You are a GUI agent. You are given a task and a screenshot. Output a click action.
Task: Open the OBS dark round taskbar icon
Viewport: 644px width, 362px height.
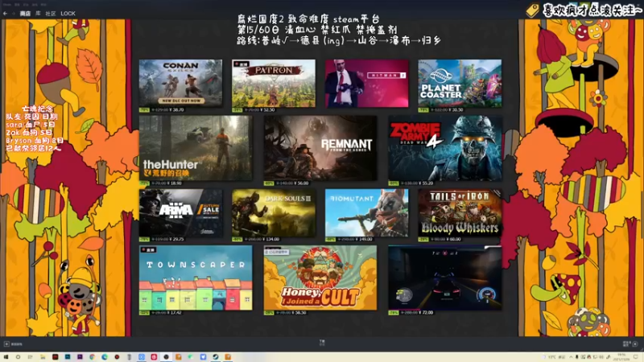click(x=166, y=357)
